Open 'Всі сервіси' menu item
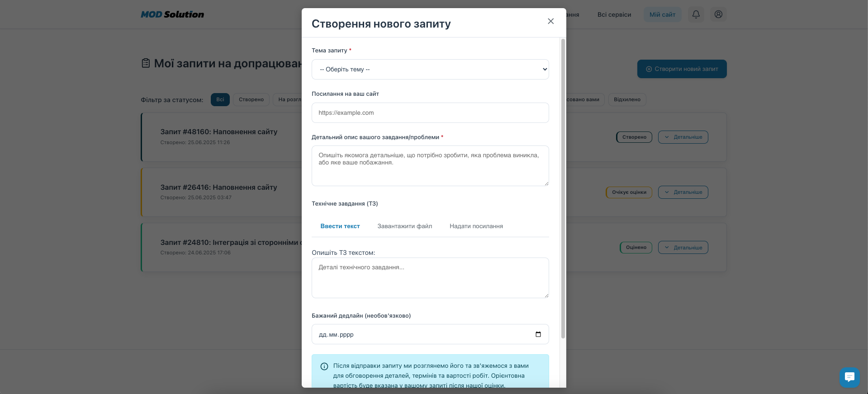This screenshot has height=394, width=868. pos(614,14)
